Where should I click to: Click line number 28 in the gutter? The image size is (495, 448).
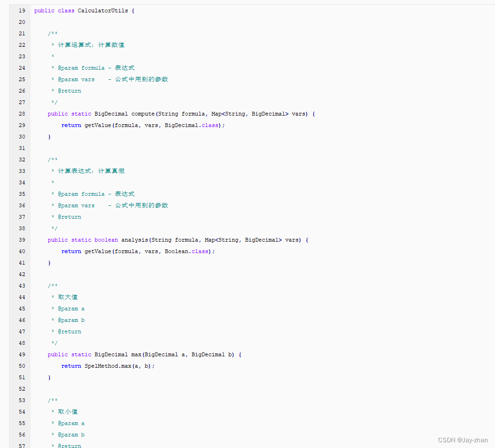22,114
